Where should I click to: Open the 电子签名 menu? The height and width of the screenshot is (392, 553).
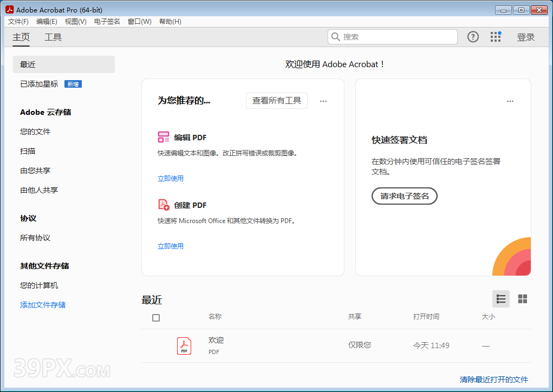tap(107, 22)
